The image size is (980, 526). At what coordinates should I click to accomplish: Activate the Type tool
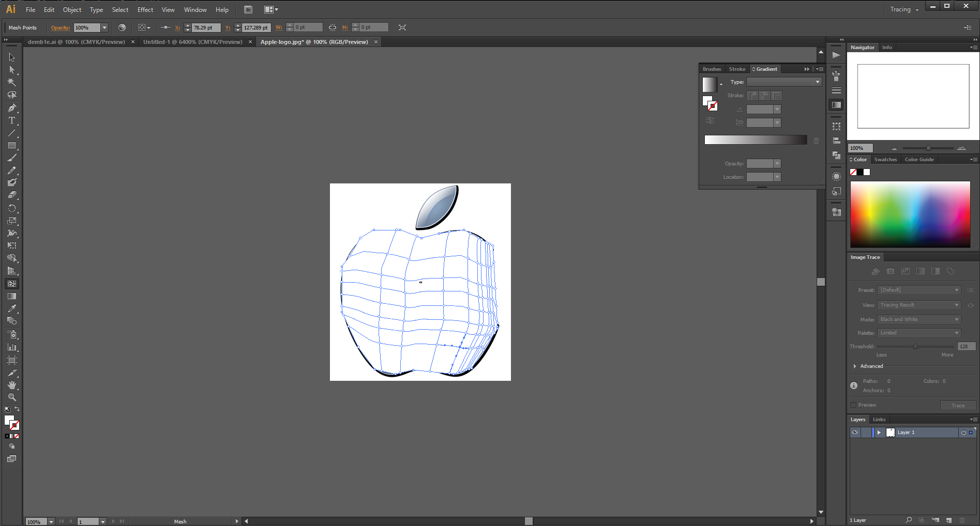(x=11, y=120)
